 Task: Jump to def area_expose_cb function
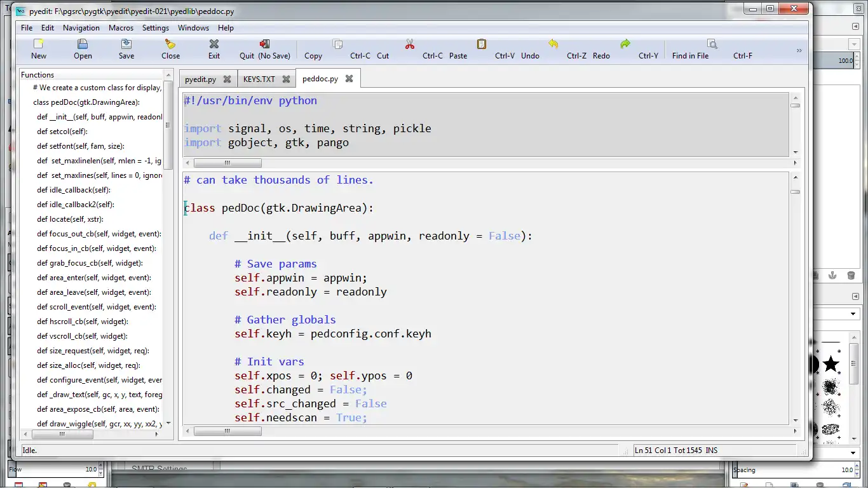pos(98,409)
